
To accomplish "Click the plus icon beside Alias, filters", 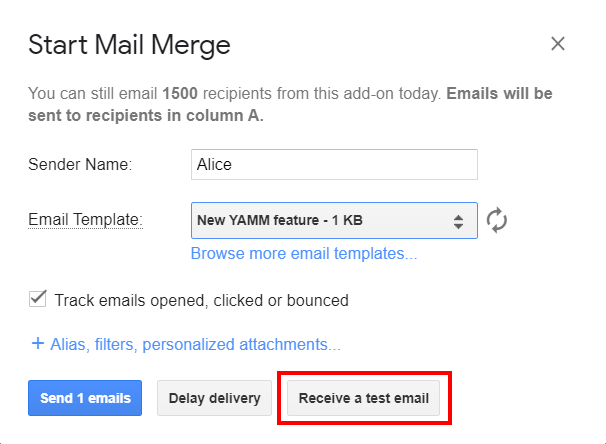I will tap(38, 343).
